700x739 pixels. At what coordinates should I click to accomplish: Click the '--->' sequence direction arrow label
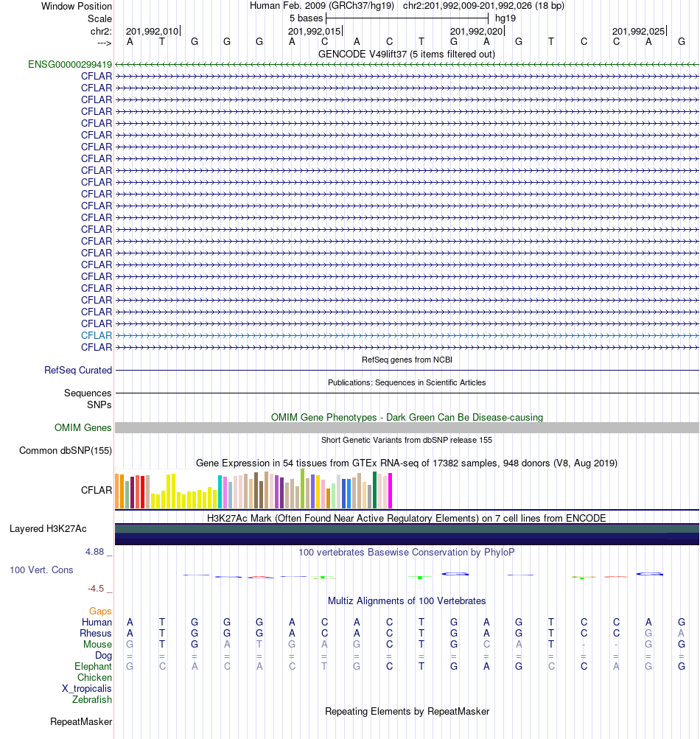[x=104, y=43]
